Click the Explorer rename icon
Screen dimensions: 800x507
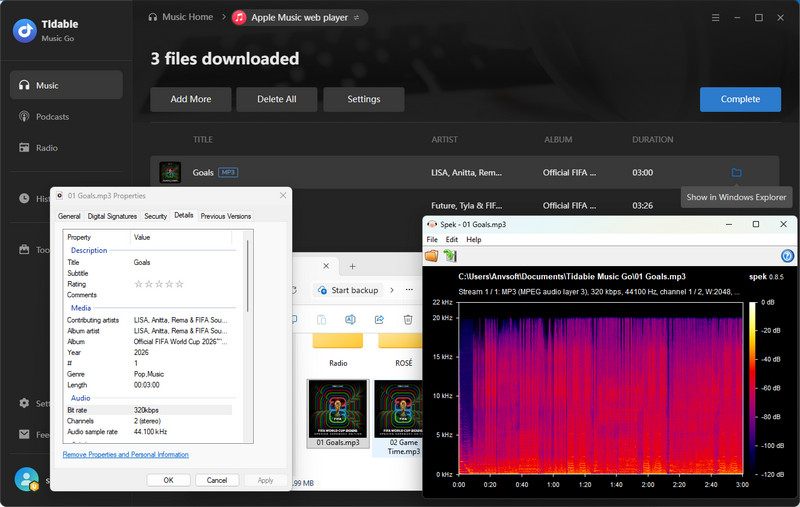pos(350,320)
